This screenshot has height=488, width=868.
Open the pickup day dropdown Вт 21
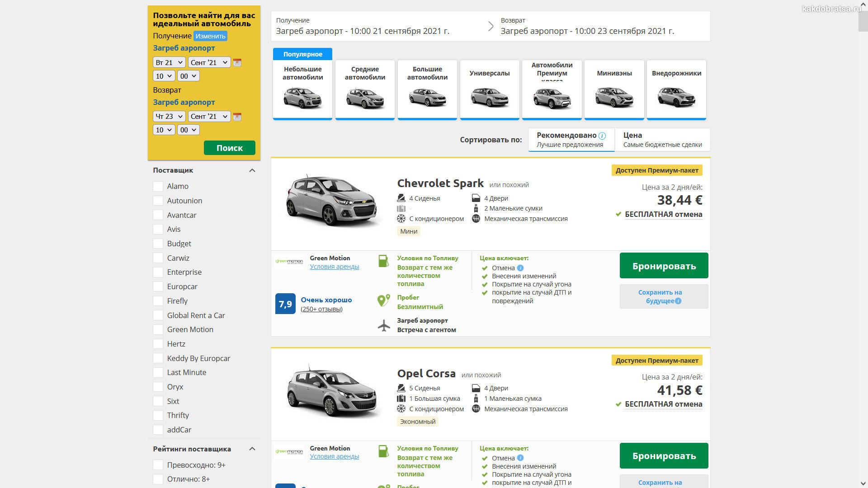(169, 62)
